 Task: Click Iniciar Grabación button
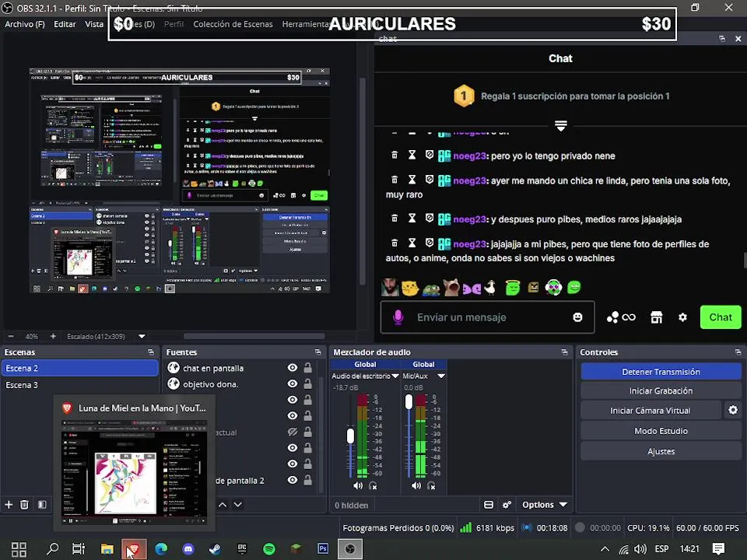[x=661, y=391]
